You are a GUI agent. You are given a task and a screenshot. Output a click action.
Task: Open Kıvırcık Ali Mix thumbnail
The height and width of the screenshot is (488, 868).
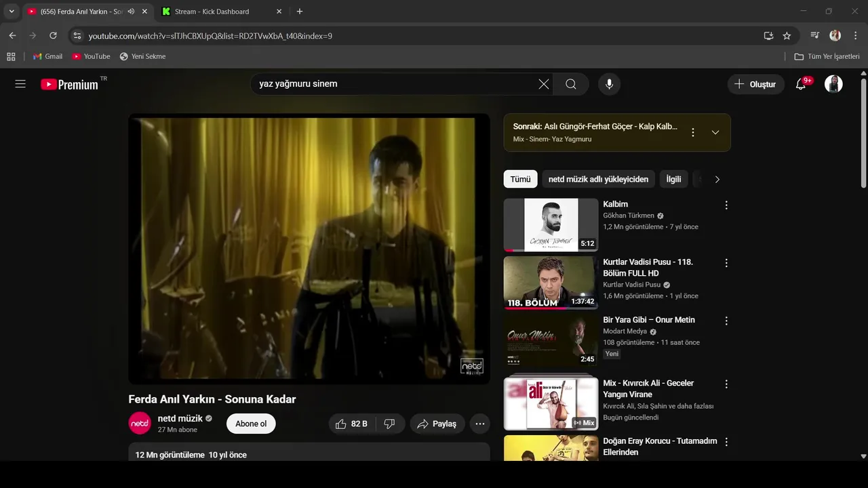[x=551, y=403]
